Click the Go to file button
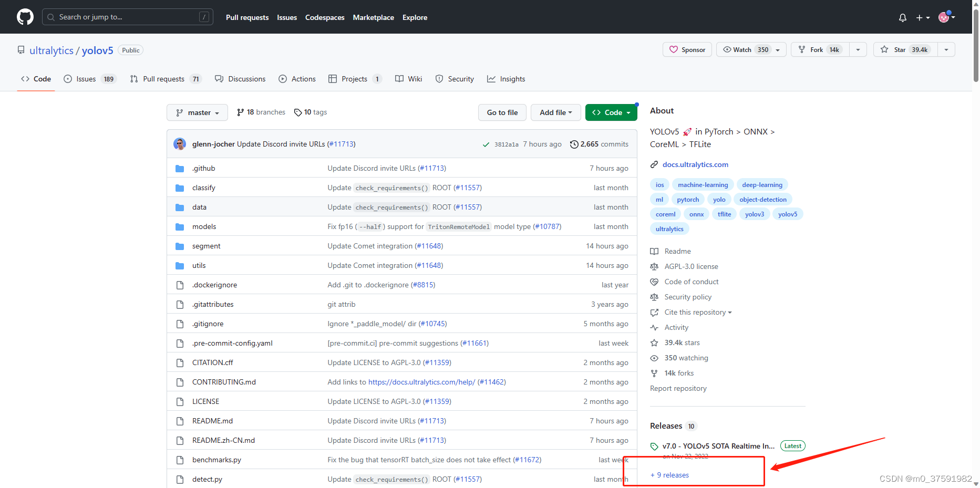The height and width of the screenshot is (488, 980). 502,112
